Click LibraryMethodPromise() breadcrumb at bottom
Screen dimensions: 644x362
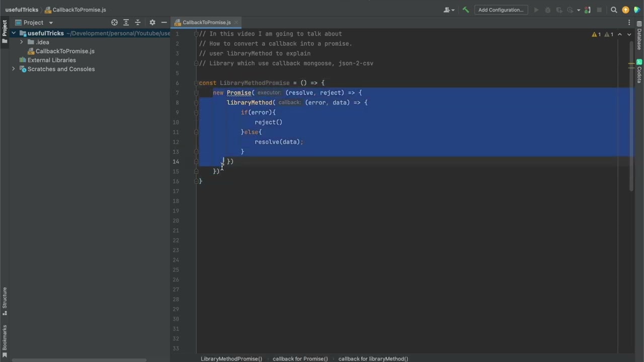point(231,358)
